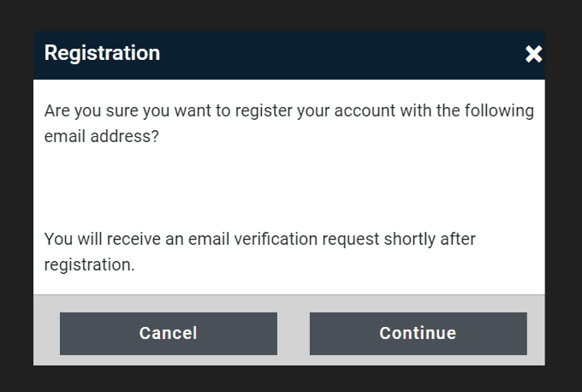Proceed with the Continue button

pyautogui.click(x=418, y=333)
